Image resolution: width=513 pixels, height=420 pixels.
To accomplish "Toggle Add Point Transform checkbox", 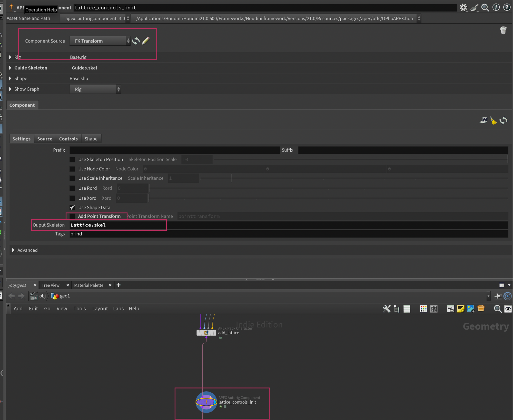I will coord(72,216).
